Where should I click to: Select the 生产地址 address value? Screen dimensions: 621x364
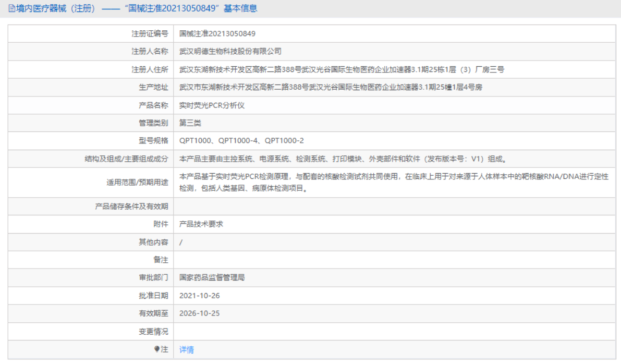coord(331,87)
